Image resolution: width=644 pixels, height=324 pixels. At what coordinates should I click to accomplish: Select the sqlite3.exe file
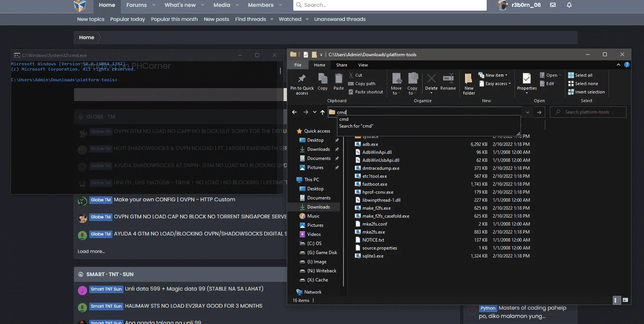pos(373,256)
